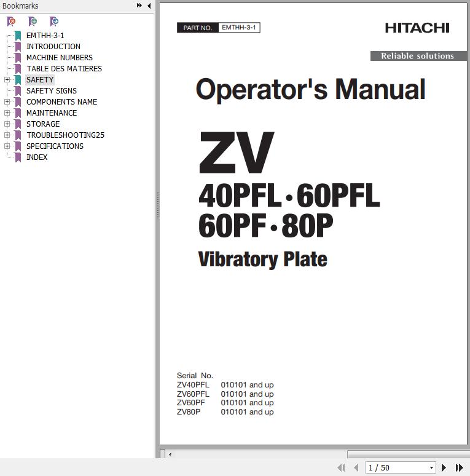Click the 'Vibratory Plate' text
This screenshot has width=470, height=476.
[262, 260]
